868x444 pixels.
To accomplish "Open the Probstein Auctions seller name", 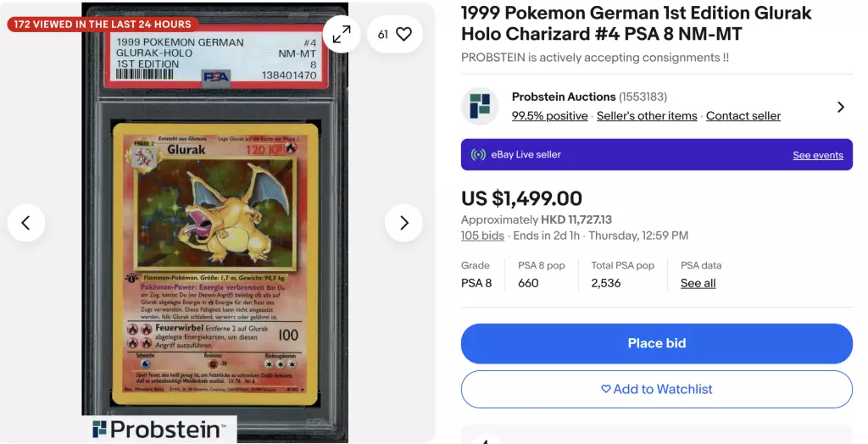I will pyautogui.click(x=564, y=97).
